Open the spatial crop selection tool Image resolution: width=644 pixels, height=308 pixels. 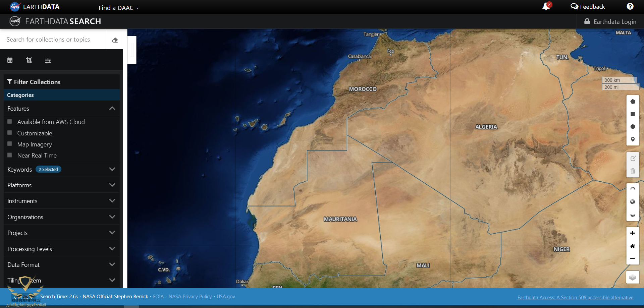29,60
